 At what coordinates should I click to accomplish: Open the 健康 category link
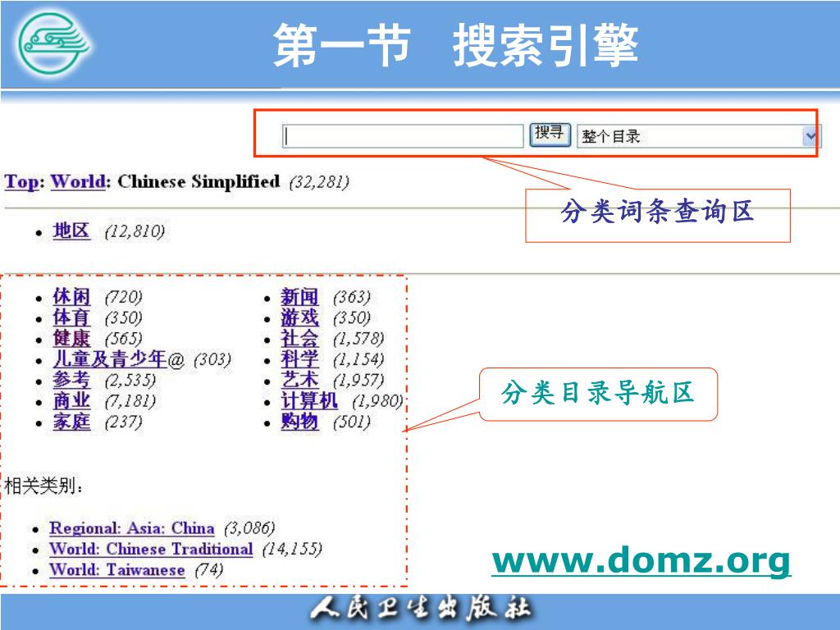coord(71,338)
